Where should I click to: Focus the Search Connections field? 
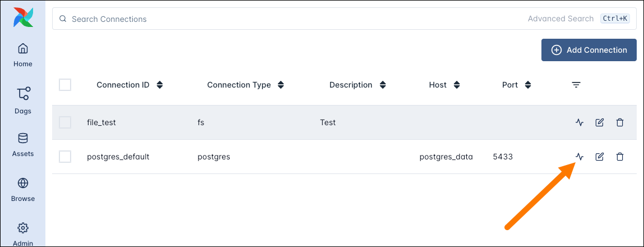(280, 19)
